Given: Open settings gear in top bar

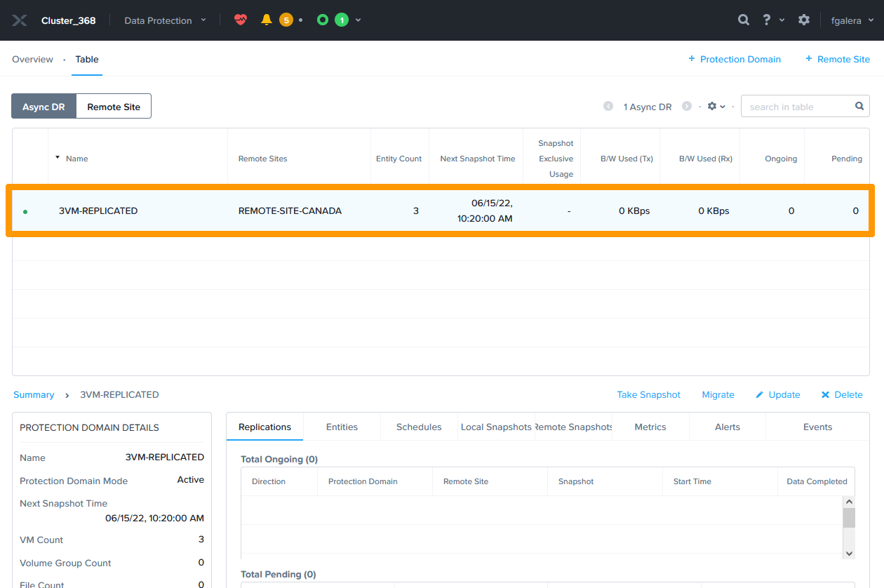Looking at the screenshot, I should point(804,20).
